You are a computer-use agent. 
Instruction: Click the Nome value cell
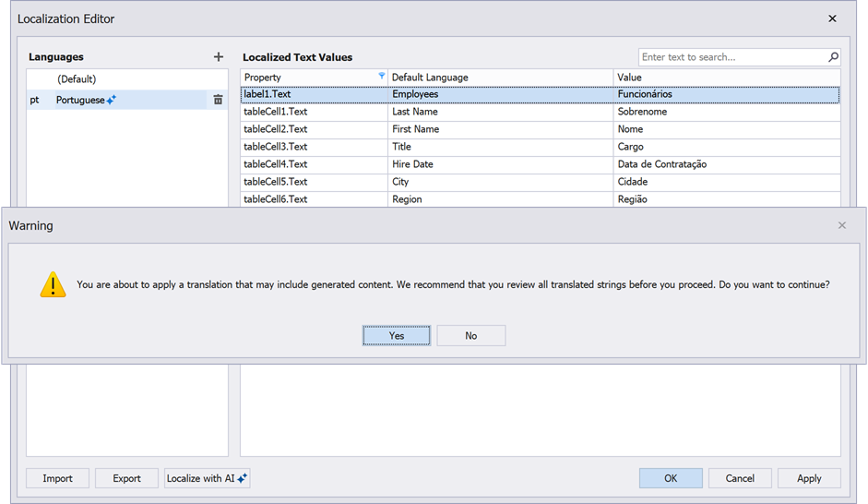(727, 129)
